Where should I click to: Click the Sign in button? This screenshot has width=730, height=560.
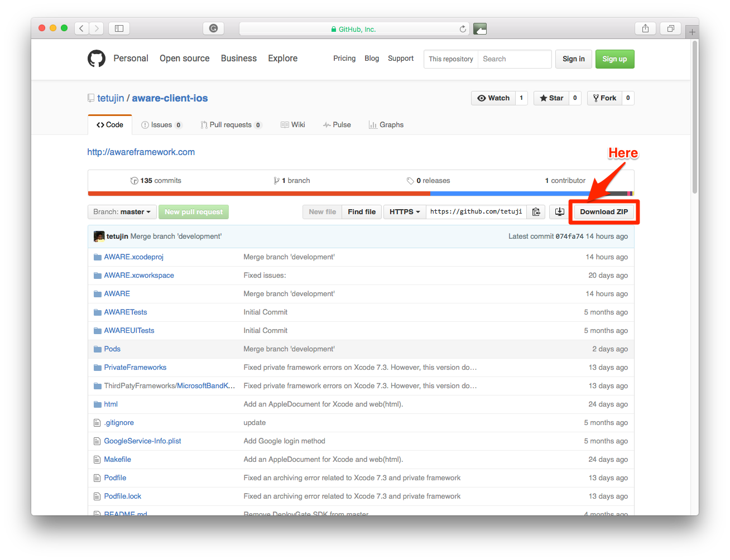tap(574, 59)
